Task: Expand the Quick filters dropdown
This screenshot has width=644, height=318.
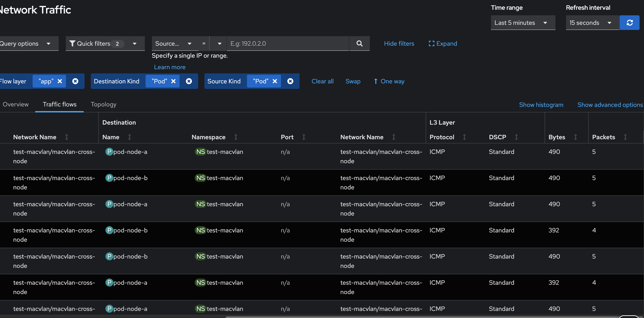Action: [105, 43]
